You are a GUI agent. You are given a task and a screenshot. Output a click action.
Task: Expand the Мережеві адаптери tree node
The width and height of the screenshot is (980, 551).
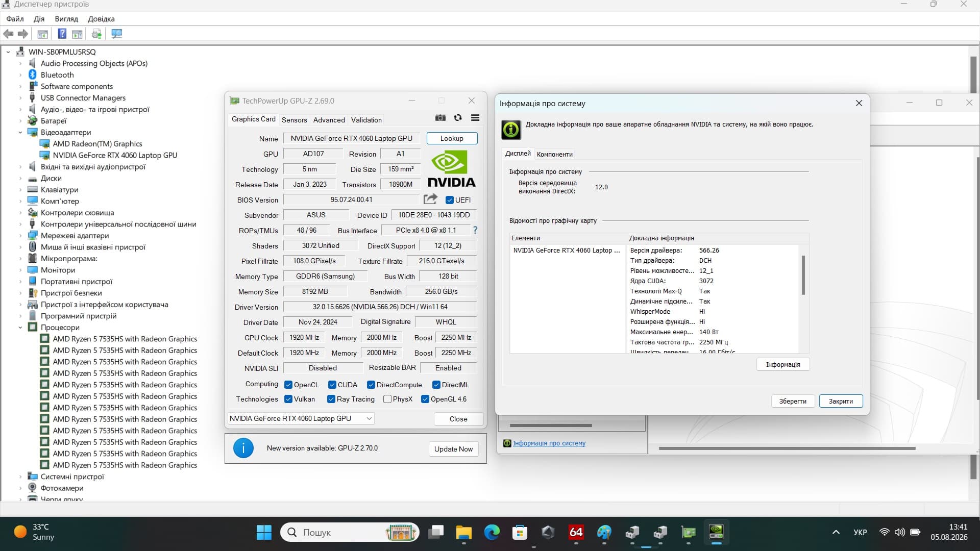pos(20,236)
